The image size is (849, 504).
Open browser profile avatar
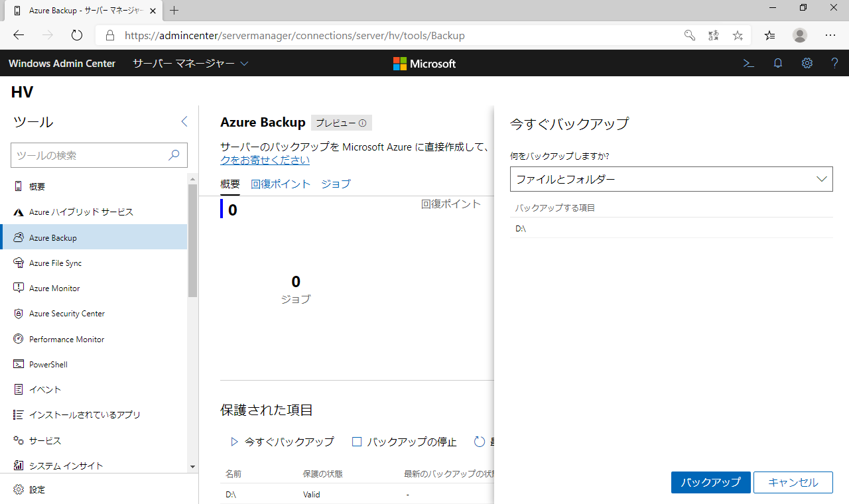click(800, 35)
